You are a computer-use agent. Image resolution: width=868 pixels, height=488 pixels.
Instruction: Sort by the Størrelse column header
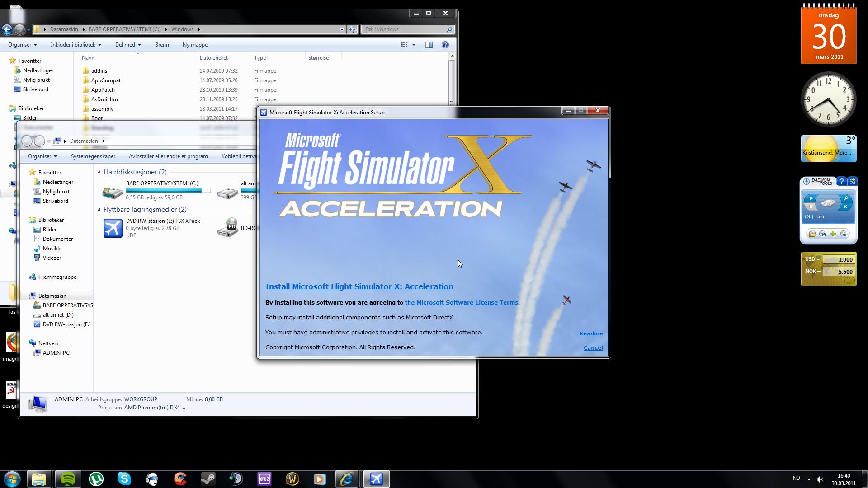tap(318, 58)
